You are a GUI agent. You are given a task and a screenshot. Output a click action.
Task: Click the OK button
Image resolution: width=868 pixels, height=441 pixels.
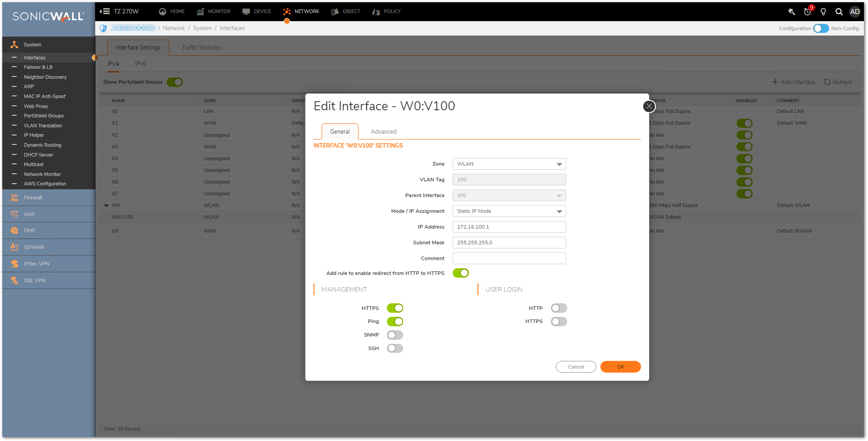[x=620, y=367]
